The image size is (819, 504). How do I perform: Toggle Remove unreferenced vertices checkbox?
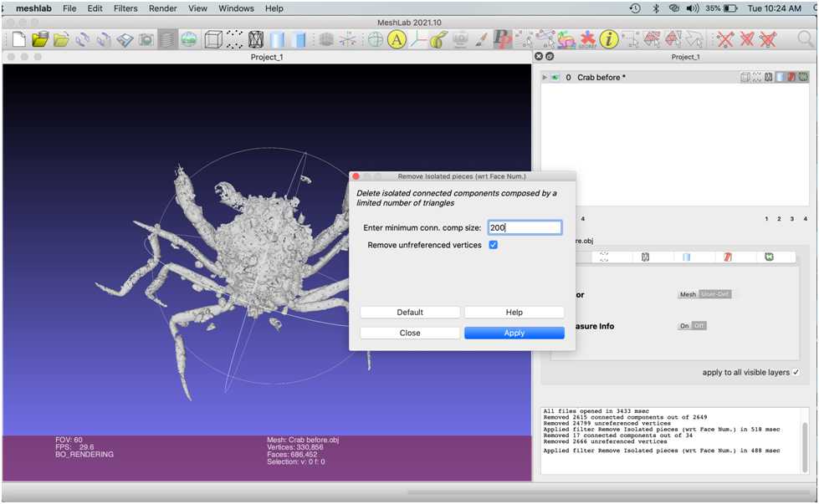tap(493, 245)
